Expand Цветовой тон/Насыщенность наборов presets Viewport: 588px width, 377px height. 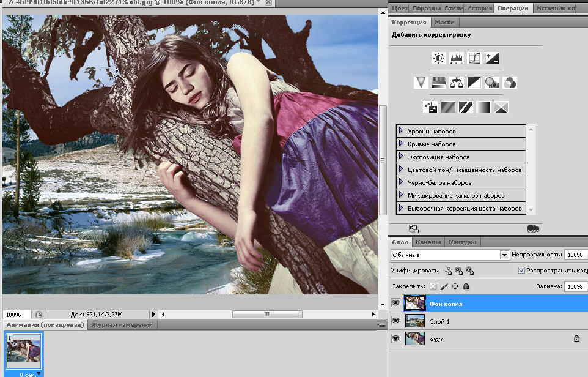click(x=401, y=169)
